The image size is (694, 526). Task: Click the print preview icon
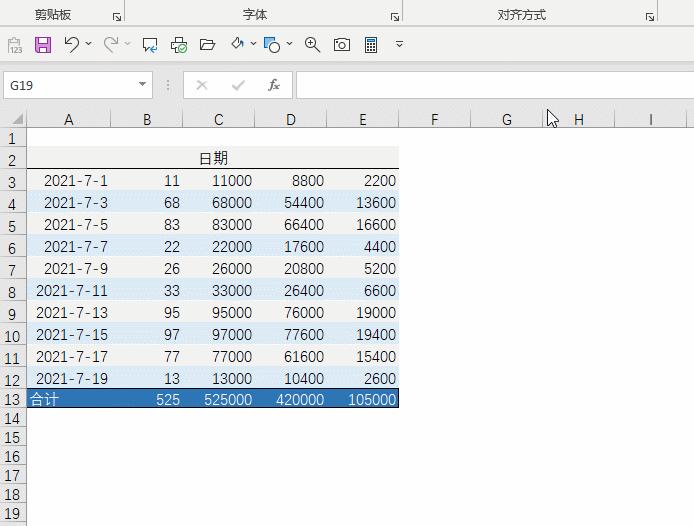click(x=179, y=45)
